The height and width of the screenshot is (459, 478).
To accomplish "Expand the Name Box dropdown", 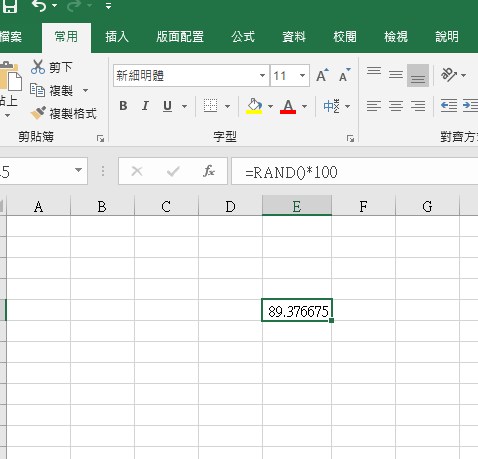I will 78,171.
